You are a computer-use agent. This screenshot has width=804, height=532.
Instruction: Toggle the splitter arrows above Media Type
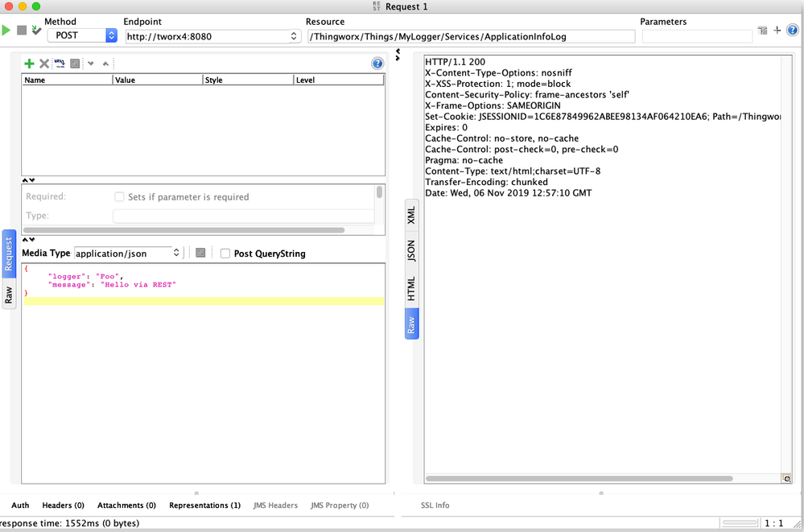pos(28,240)
